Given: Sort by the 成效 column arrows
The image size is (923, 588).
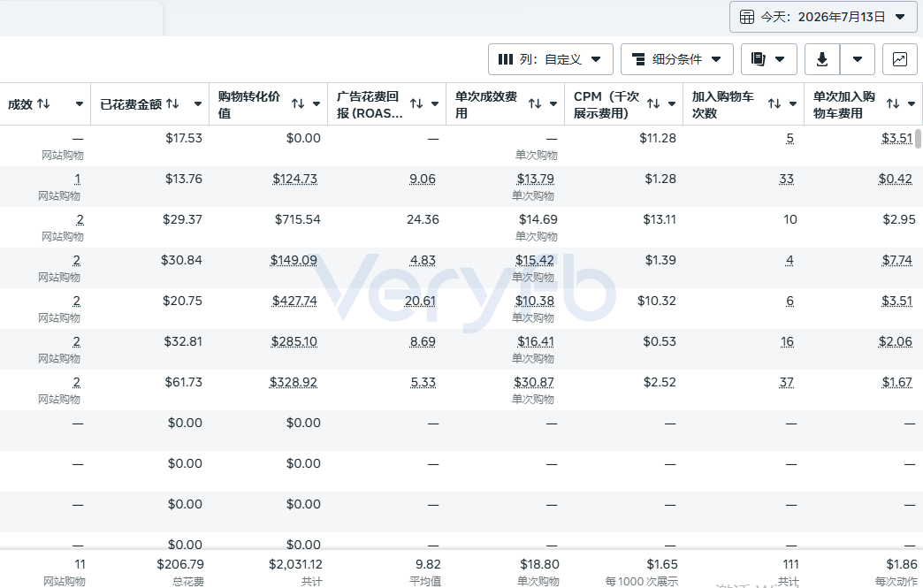Looking at the screenshot, I should [x=43, y=103].
